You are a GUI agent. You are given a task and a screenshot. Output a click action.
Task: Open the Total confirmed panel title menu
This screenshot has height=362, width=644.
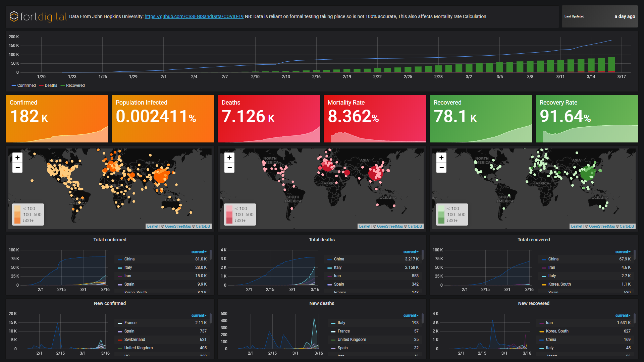110,240
